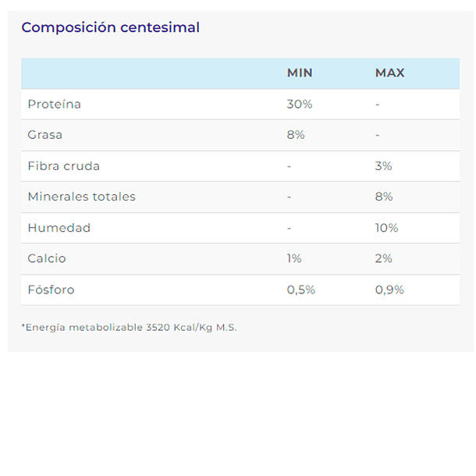476x476 pixels.
Task: Click the "Composición centesimal" heading
Action: (110, 27)
